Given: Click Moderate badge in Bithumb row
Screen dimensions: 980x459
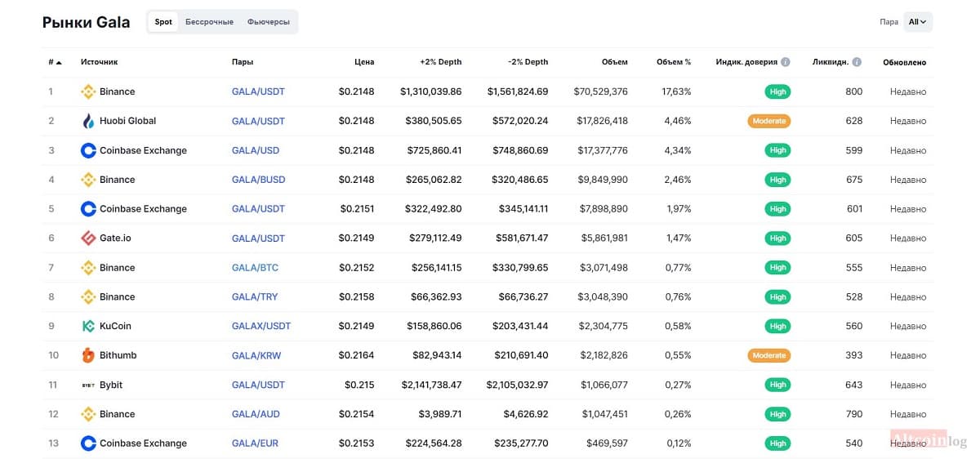Looking at the screenshot, I should coord(769,355).
